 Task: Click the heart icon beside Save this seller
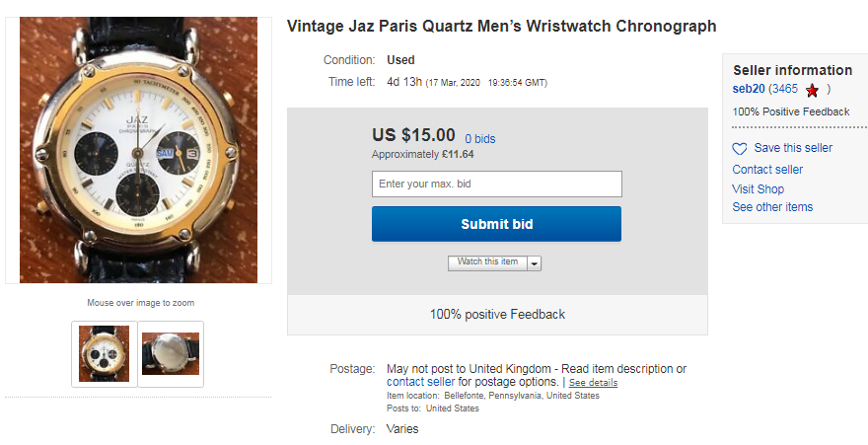tap(740, 149)
